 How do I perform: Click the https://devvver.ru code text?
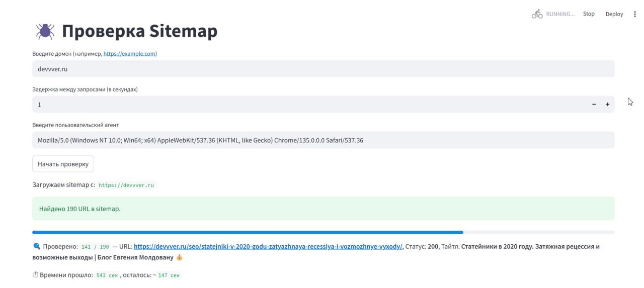[126, 185]
